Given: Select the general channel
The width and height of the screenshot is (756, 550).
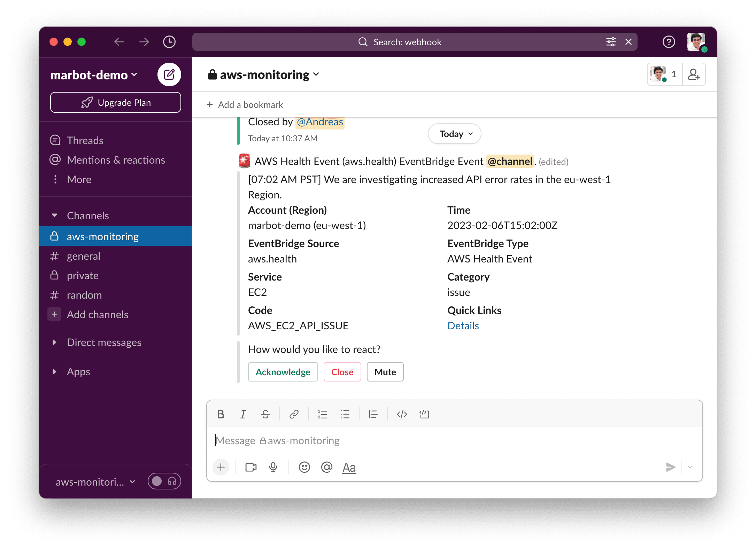Looking at the screenshot, I should click(83, 256).
